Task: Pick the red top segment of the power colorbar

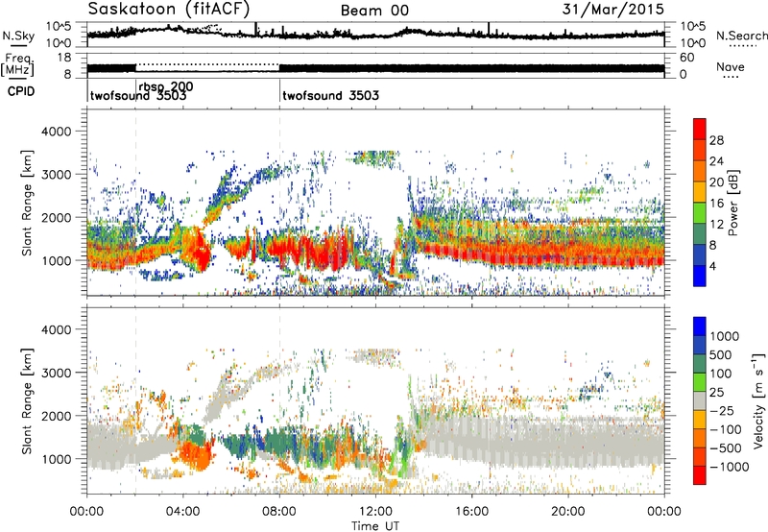Action: pos(700,129)
